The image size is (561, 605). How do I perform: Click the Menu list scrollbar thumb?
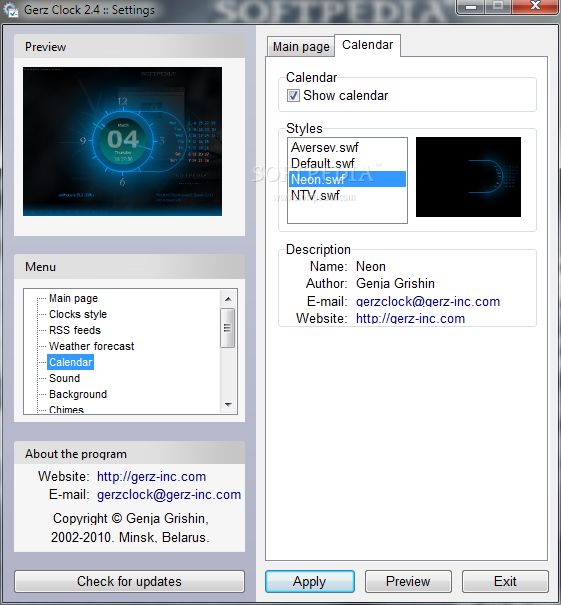click(x=228, y=328)
